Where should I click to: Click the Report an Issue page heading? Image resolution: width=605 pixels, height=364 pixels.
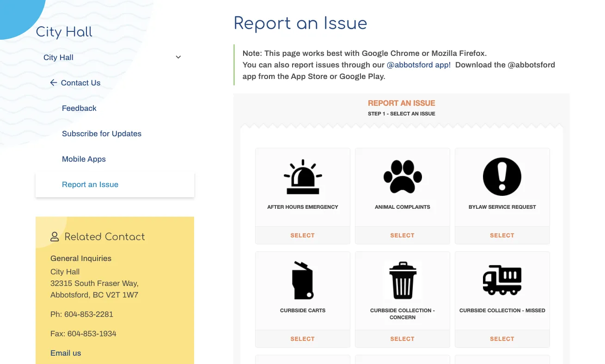pos(300,23)
